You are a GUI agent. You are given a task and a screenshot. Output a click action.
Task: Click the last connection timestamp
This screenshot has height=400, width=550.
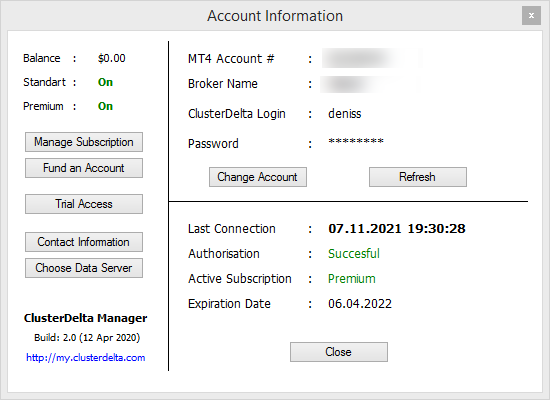pyautogui.click(x=397, y=229)
